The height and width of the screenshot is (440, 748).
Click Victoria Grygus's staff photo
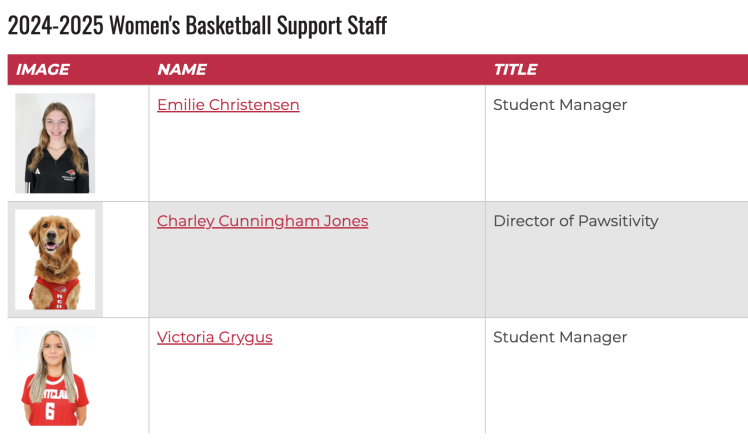pyautogui.click(x=55, y=377)
